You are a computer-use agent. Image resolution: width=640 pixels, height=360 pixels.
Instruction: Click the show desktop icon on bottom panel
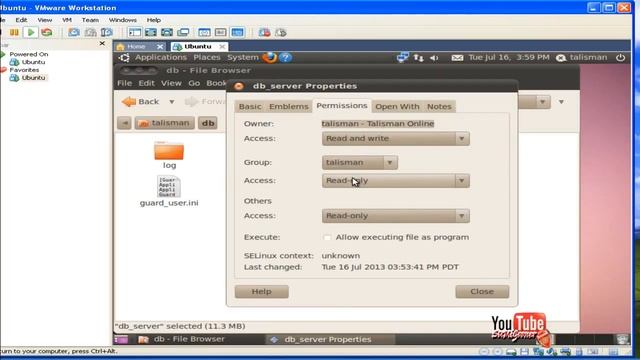tap(121, 339)
